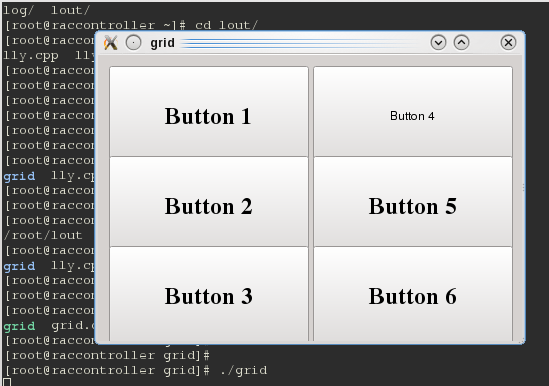Image resolution: width=549 pixels, height=386 pixels.
Task: Click 'lly.cpp' filename in terminal
Action: (31, 55)
